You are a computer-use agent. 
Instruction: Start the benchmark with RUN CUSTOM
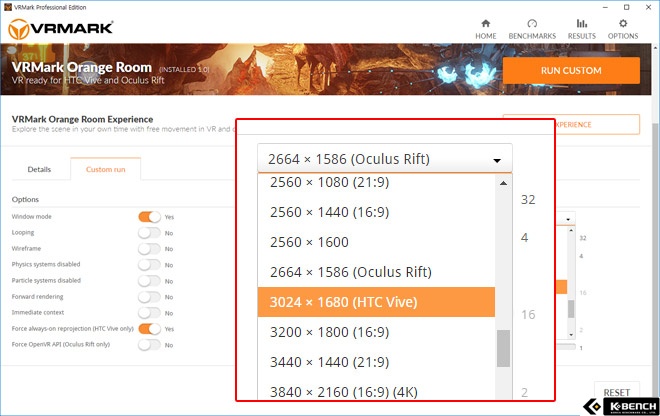pyautogui.click(x=571, y=71)
